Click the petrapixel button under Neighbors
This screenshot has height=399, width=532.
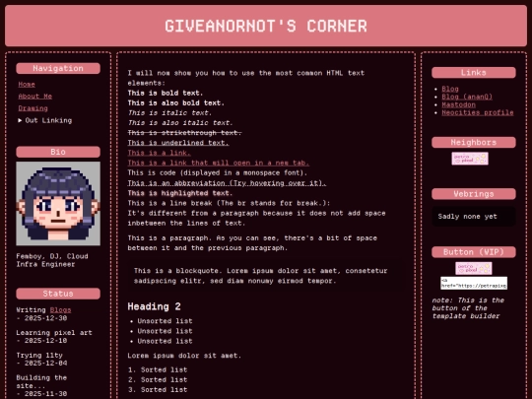[x=470, y=159]
